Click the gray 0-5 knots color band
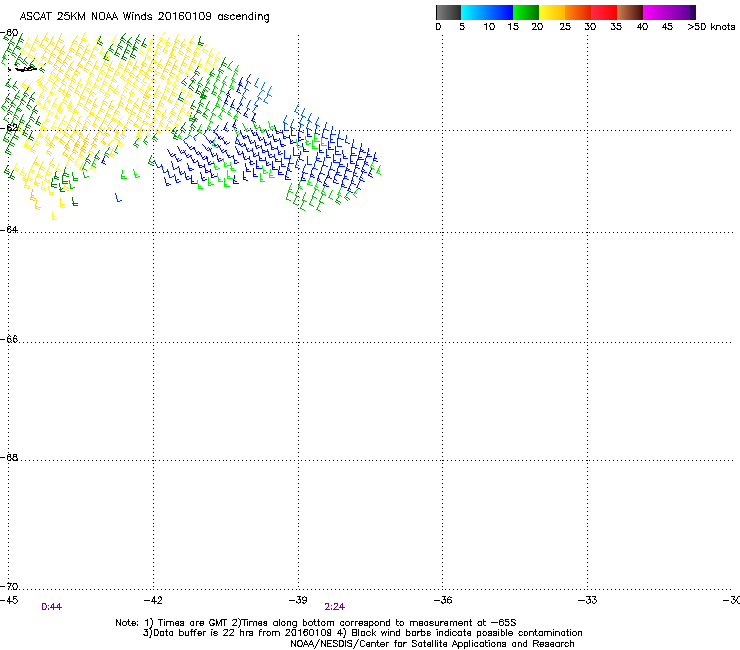 pos(448,12)
